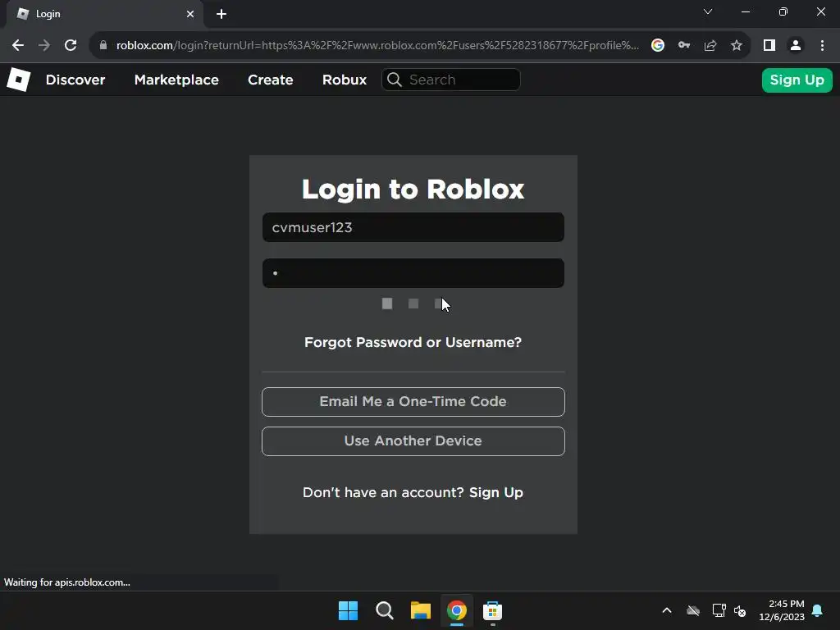View site information lock icon
840x630 pixels.
[x=103, y=46]
